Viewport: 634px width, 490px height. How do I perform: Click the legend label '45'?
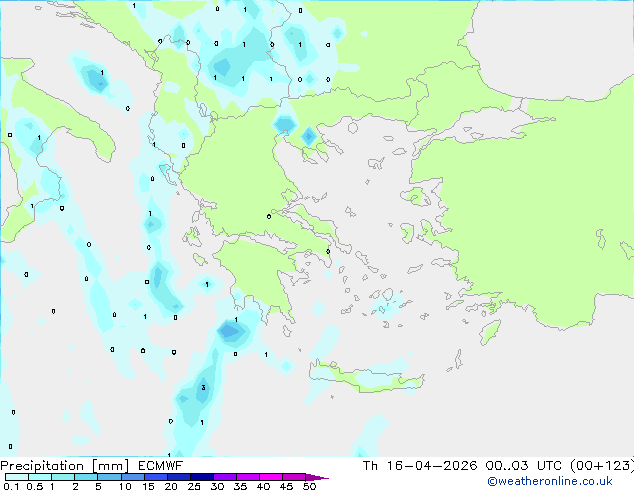(x=286, y=486)
